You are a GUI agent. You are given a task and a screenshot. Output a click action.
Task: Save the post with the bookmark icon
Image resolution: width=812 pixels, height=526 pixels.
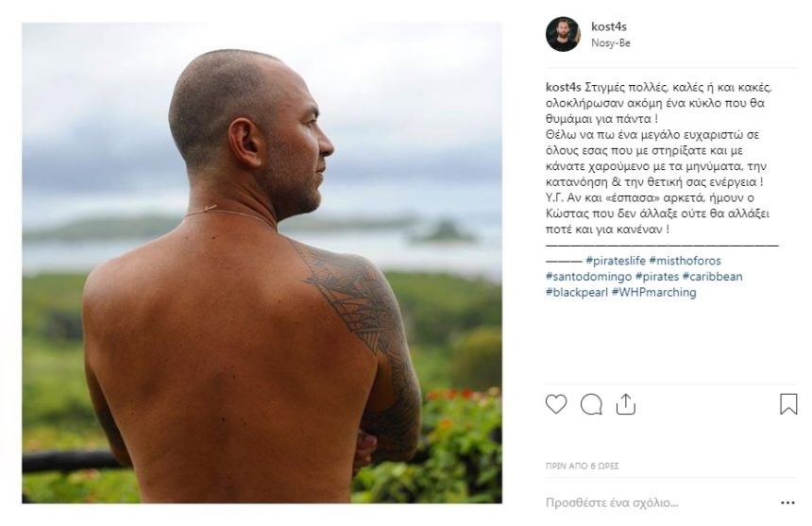pyautogui.click(x=788, y=404)
